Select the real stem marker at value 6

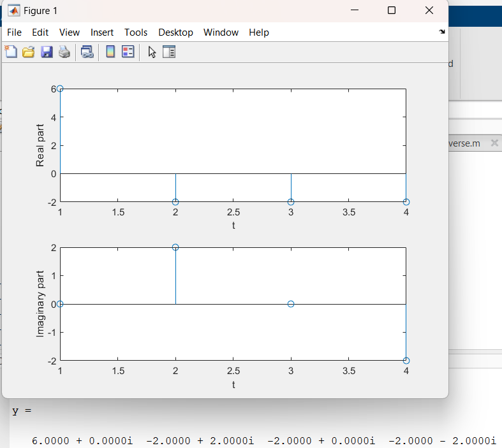pos(60,89)
